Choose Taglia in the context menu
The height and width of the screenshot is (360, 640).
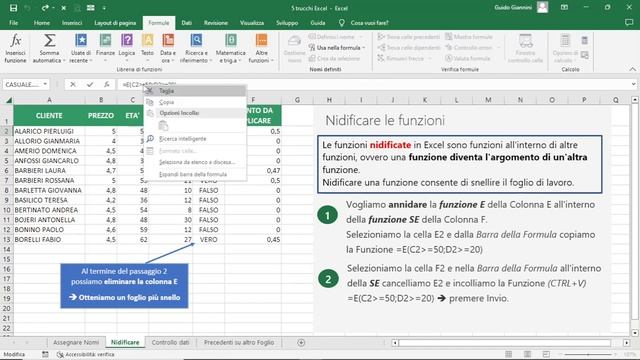(195, 91)
